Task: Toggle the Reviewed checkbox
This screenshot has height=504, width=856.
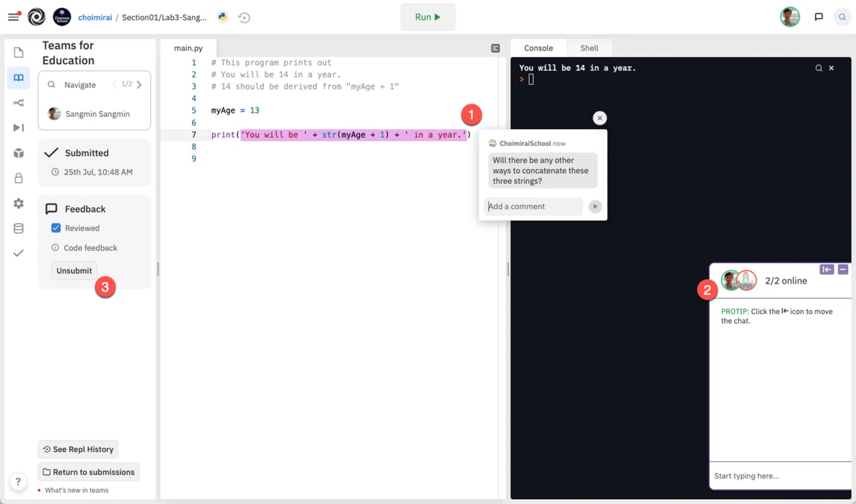Action: point(56,228)
